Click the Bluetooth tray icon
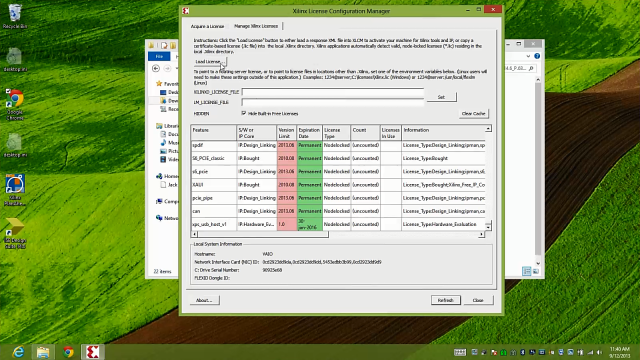This screenshot has width=640, height=360. (x=522, y=352)
